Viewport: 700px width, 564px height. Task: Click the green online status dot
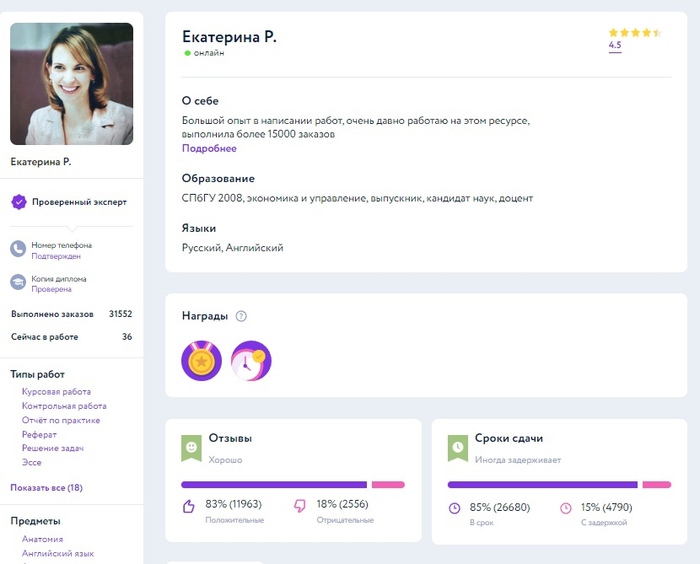[x=188, y=53]
